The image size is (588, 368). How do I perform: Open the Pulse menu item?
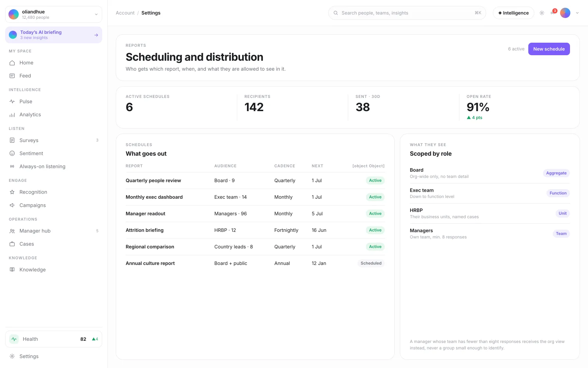click(x=54, y=102)
